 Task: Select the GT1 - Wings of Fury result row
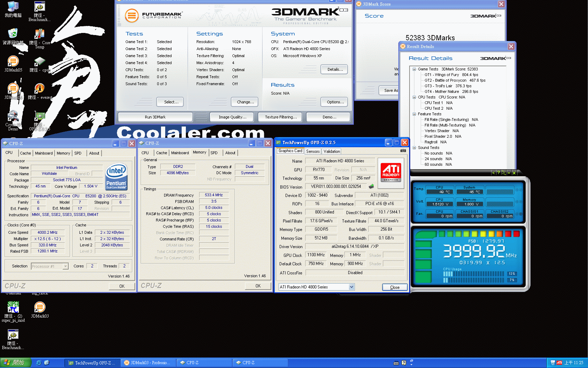click(451, 75)
